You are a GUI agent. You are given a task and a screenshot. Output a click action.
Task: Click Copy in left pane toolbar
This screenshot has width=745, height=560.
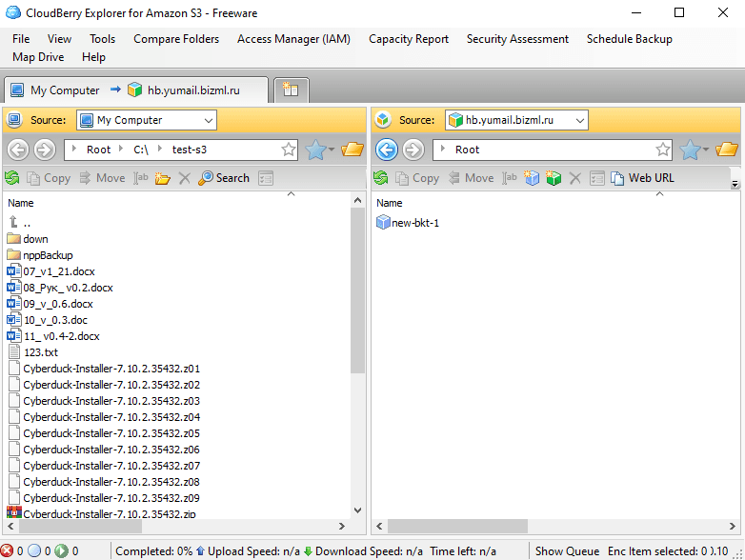click(49, 178)
